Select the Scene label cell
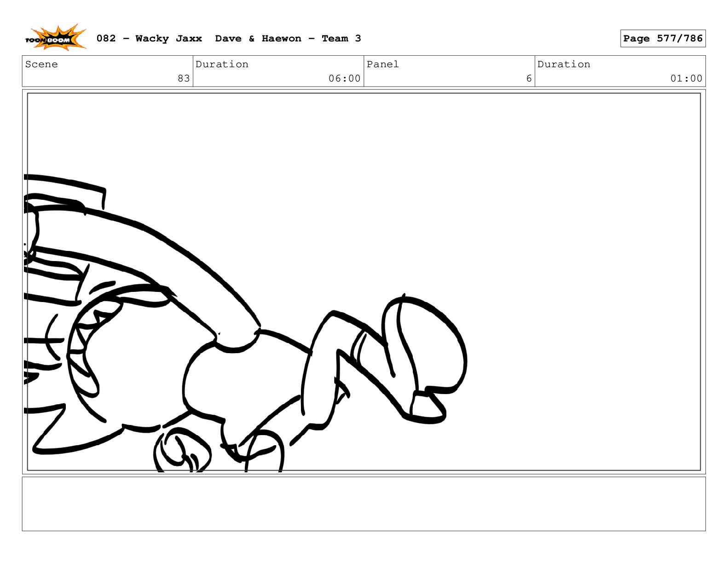Viewport: 728px width, 564px height. point(42,64)
